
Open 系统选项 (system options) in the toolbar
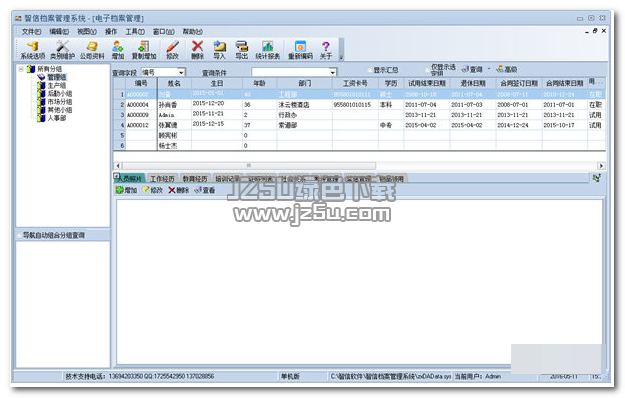click(33, 50)
